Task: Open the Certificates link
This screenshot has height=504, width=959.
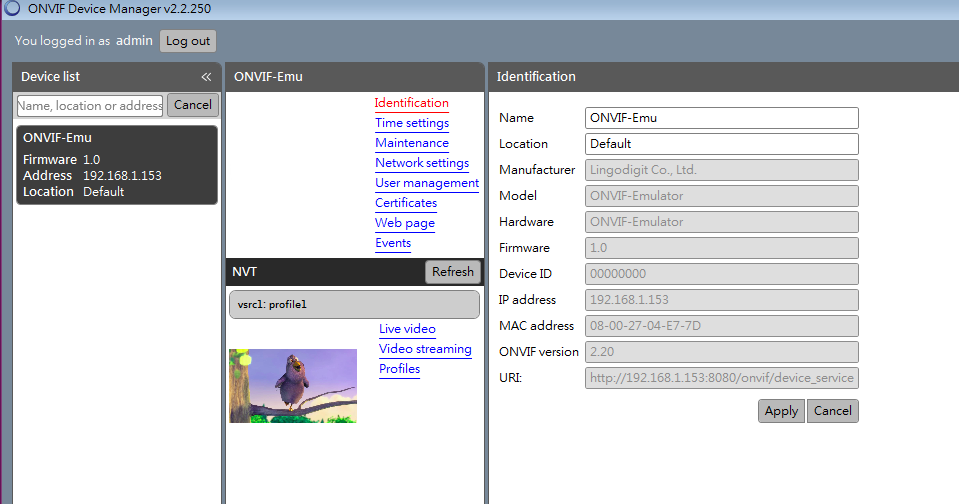Action: [406, 203]
